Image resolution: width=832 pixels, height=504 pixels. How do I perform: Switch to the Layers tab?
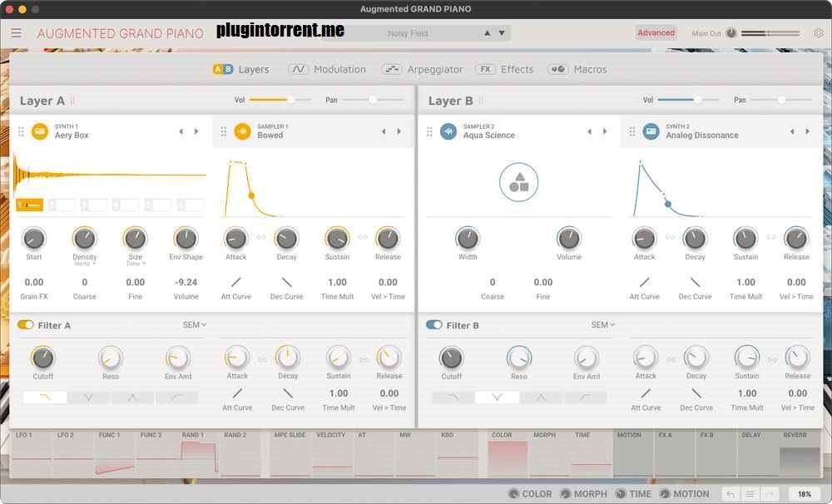pyautogui.click(x=241, y=70)
